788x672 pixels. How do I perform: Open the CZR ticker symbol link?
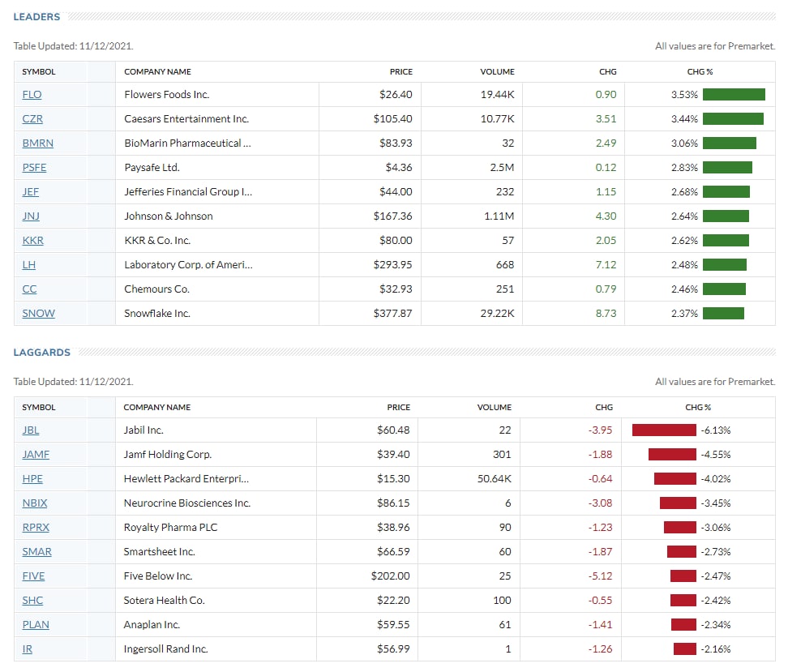point(32,118)
